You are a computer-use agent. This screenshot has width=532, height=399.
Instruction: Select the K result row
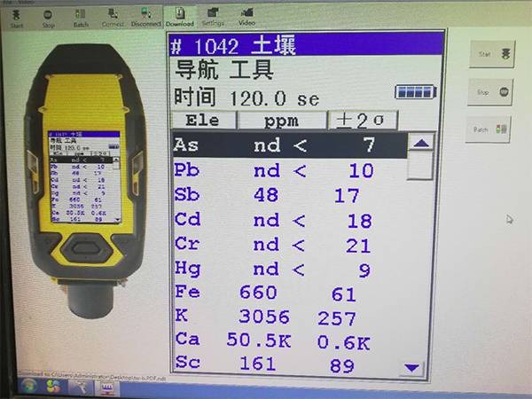pos(290,317)
